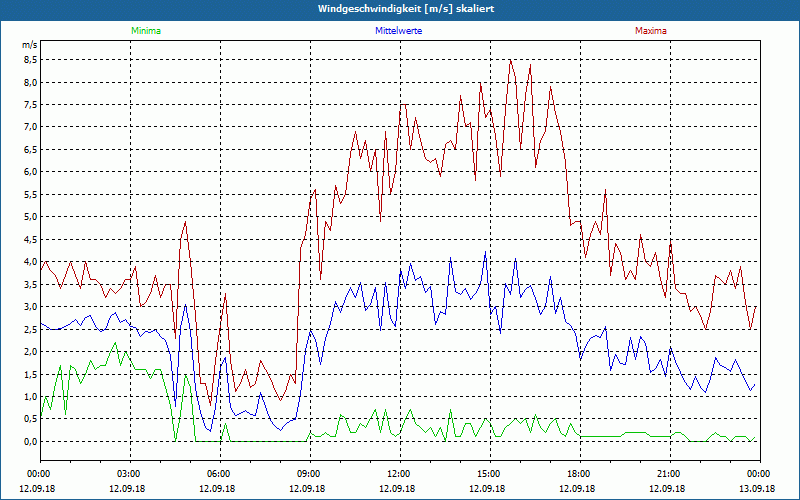The width and height of the screenshot is (800, 500).
Task: Click the 8,0 y-axis value
Action: tap(31, 82)
